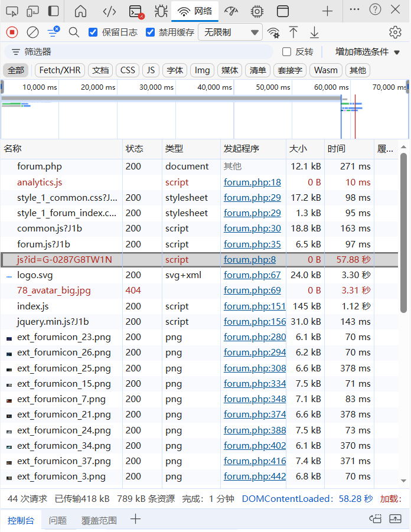
Task: Open the more tools plus button
Action: 327,11
